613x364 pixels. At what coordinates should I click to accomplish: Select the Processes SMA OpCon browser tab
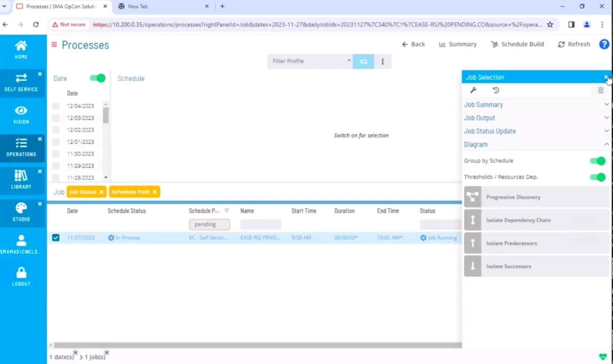tap(60, 6)
